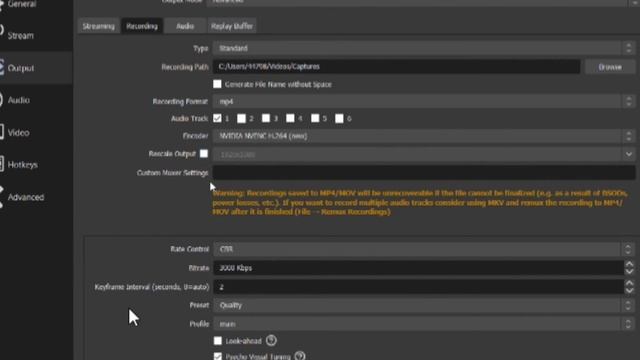This screenshot has width=640, height=360.
Task: Open the Rate Control dropdown CBR
Action: point(424,249)
